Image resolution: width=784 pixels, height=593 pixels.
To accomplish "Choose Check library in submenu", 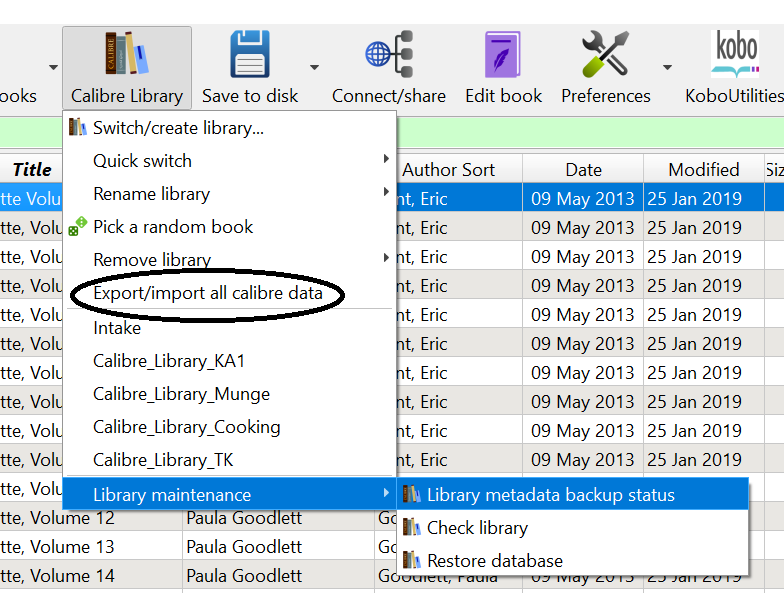I will click(x=573, y=528).
